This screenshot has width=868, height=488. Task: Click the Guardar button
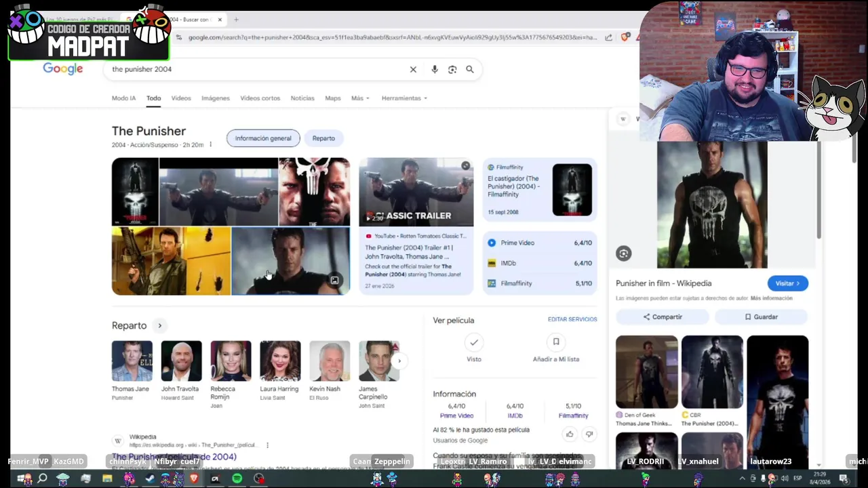tap(762, 317)
